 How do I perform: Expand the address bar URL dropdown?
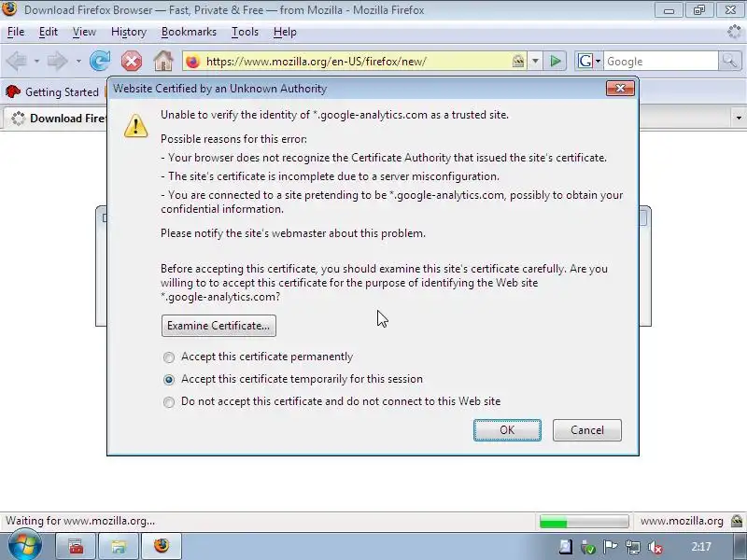(535, 61)
